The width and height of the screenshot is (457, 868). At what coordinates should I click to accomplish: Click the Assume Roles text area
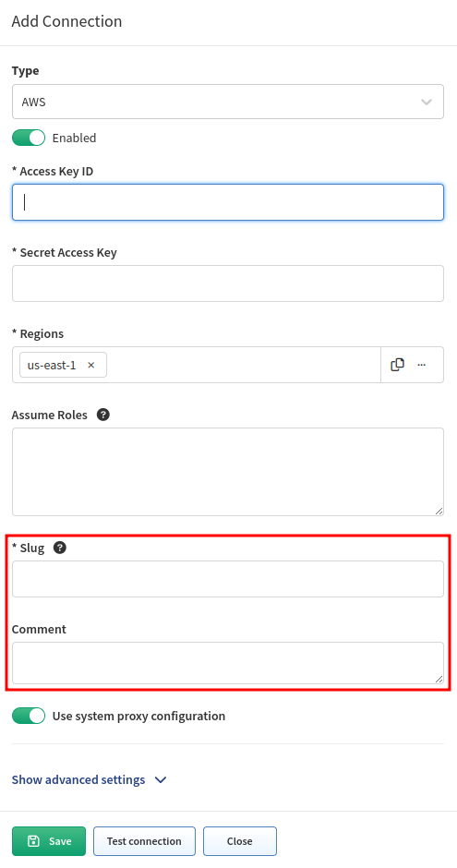click(228, 472)
